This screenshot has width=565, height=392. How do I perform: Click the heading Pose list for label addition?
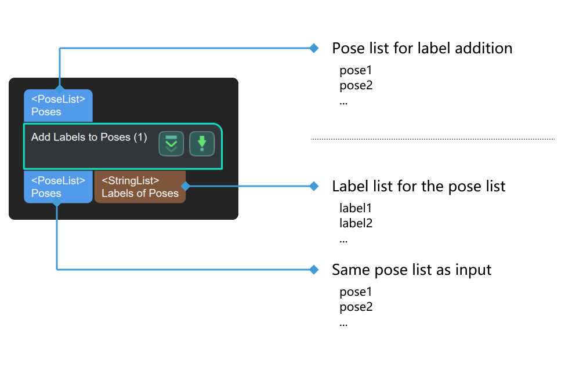(422, 48)
